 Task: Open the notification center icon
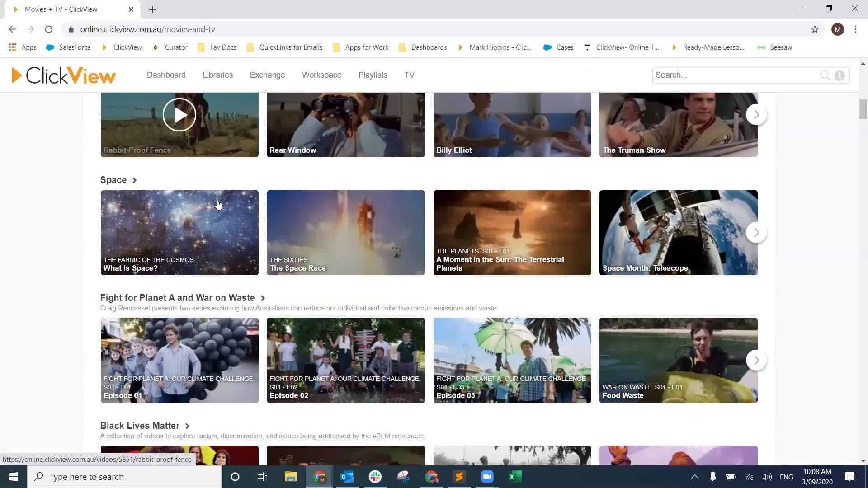849,477
